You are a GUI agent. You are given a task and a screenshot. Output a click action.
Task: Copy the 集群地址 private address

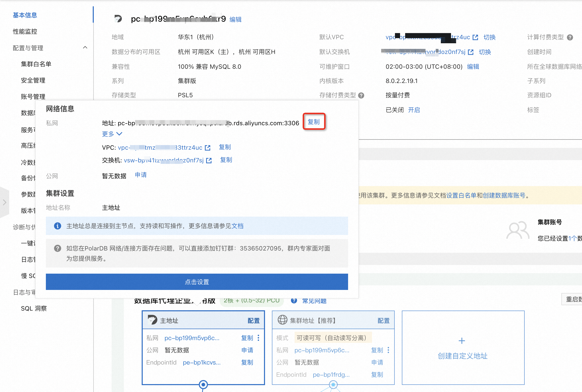pyautogui.click(x=377, y=350)
